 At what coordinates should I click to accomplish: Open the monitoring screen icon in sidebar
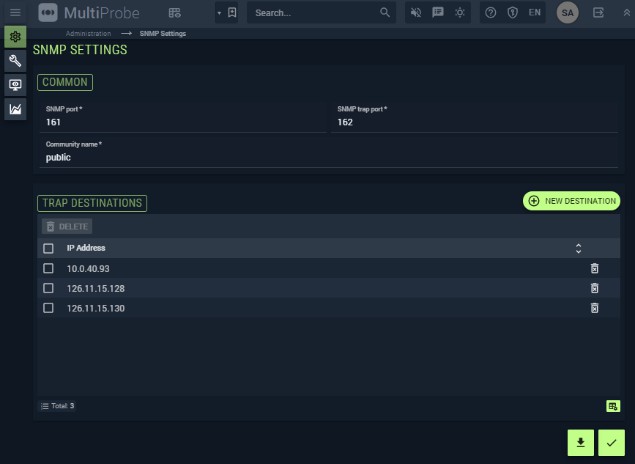[x=15, y=85]
